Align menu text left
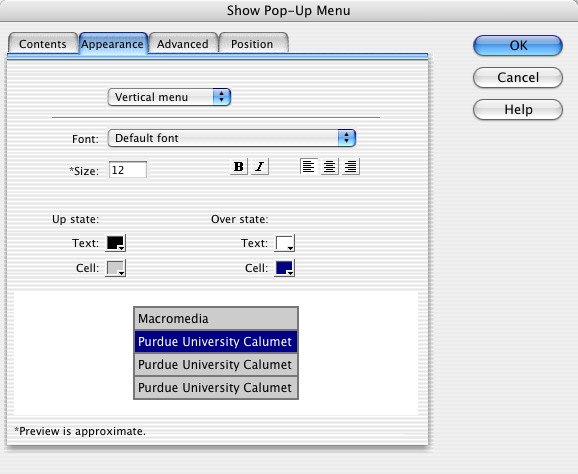 point(309,167)
